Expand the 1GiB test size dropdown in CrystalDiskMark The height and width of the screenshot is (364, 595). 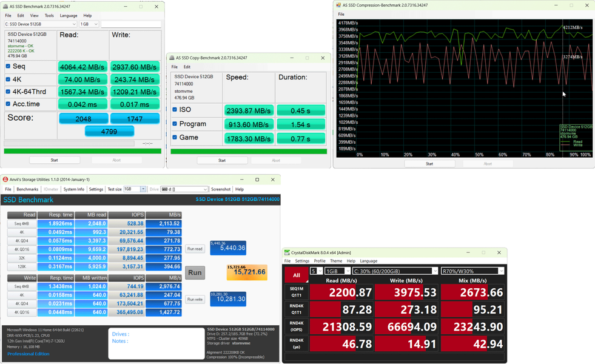tap(337, 271)
